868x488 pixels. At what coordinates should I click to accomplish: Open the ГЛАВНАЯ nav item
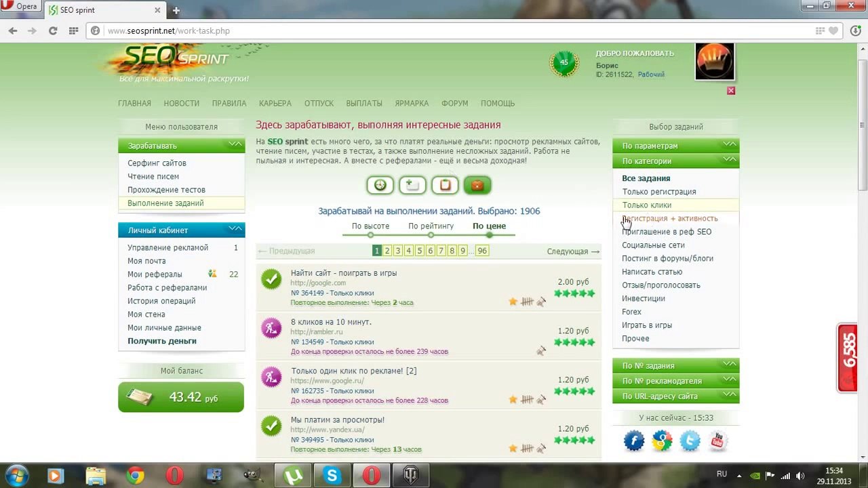pyautogui.click(x=134, y=103)
